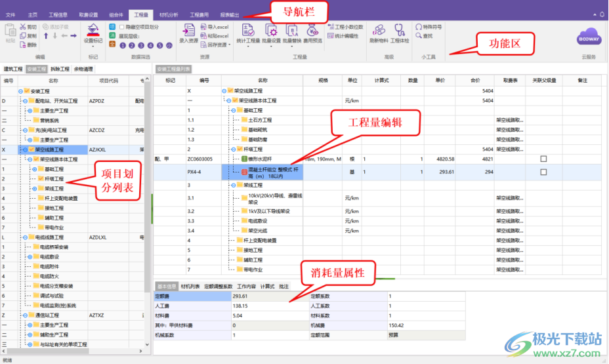Click the 统计编辑性 icon

click(x=331, y=35)
